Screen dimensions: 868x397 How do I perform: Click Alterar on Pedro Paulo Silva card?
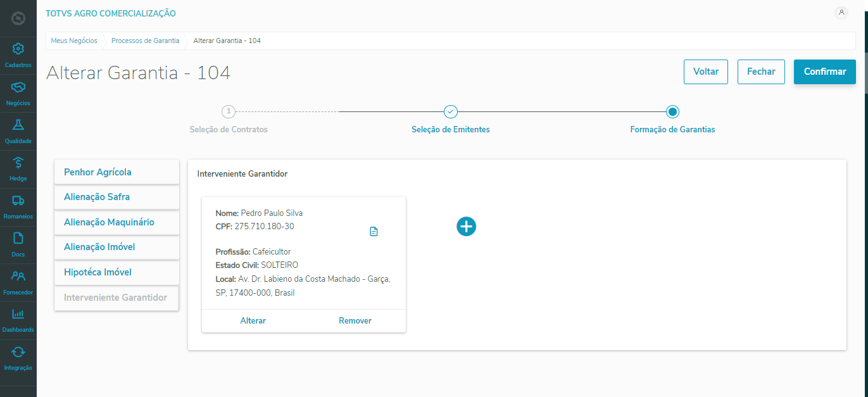point(253,320)
